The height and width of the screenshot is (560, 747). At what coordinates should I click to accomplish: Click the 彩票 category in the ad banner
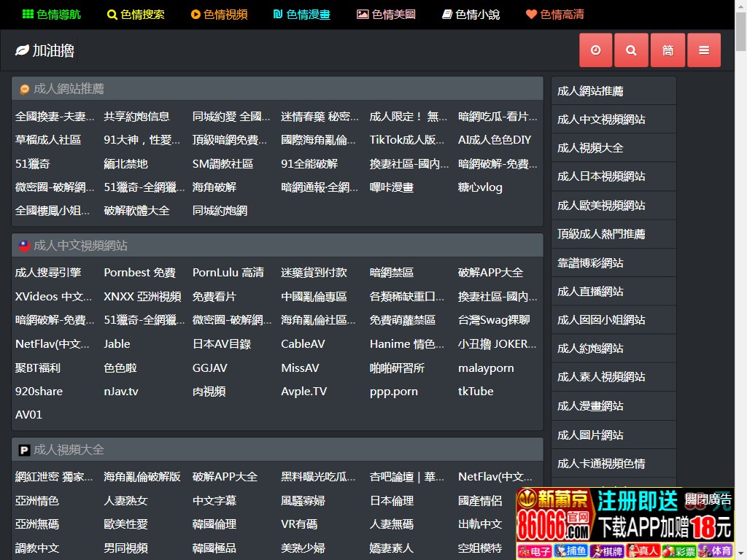point(679,551)
